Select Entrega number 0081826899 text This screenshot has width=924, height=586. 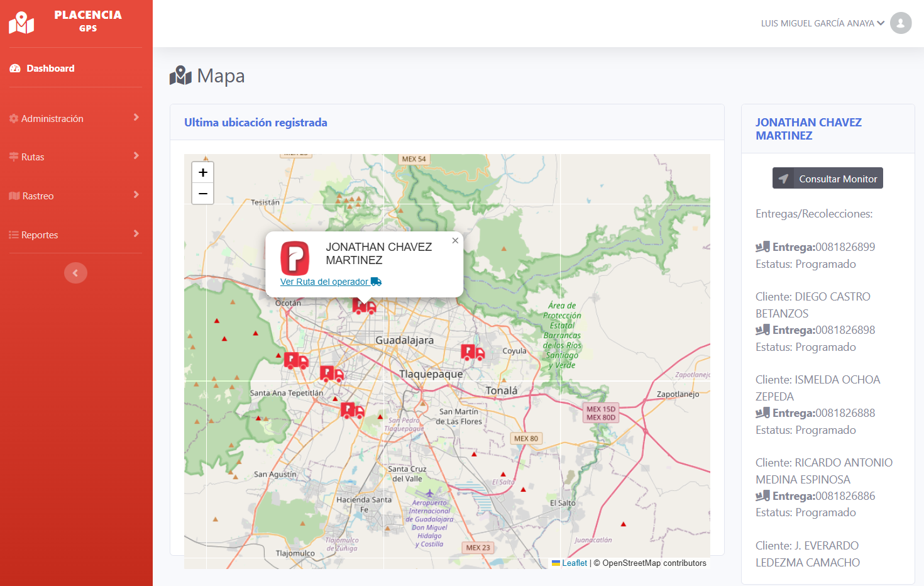pos(845,247)
